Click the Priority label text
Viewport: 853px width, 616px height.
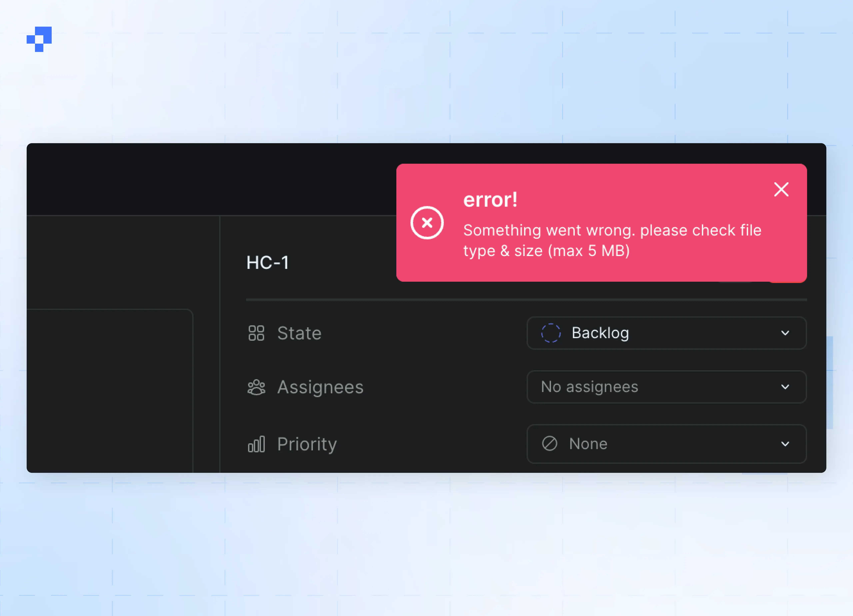pyautogui.click(x=307, y=444)
